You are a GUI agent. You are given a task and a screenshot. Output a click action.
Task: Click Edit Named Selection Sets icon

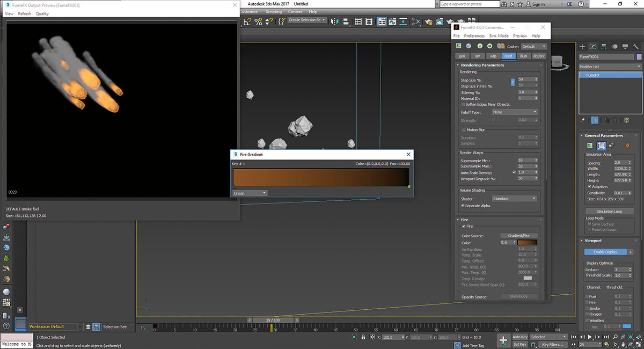coord(282,21)
